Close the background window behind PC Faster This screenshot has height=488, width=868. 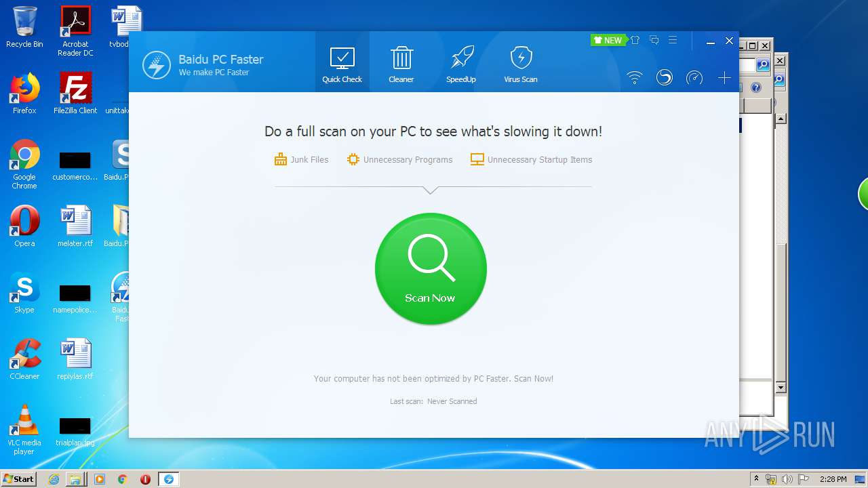[765, 45]
